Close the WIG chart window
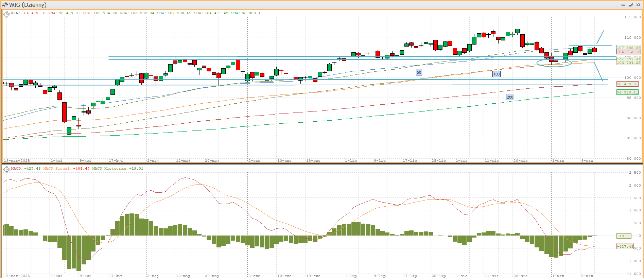 coord(638,5)
